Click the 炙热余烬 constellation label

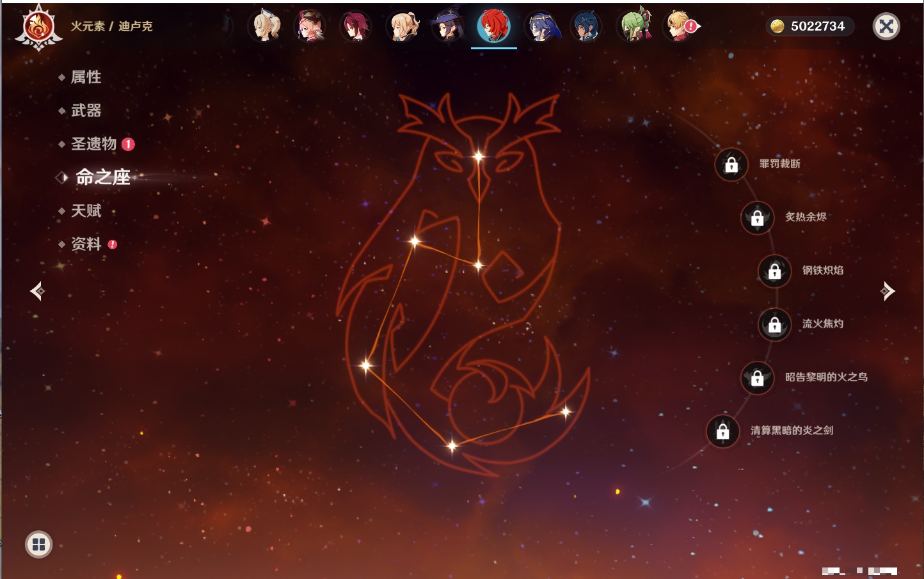coord(806,217)
